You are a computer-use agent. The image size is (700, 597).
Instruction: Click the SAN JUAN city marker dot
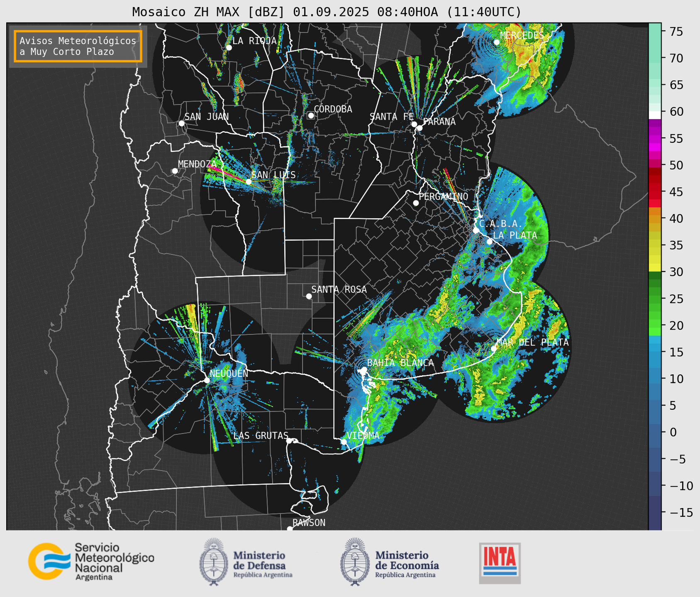coord(181,123)
